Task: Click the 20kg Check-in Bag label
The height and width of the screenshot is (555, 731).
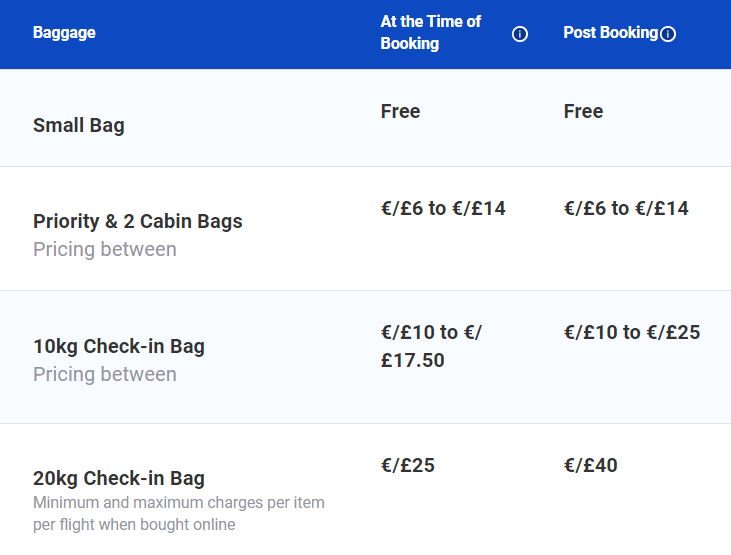Action: (x=119, y=478)
